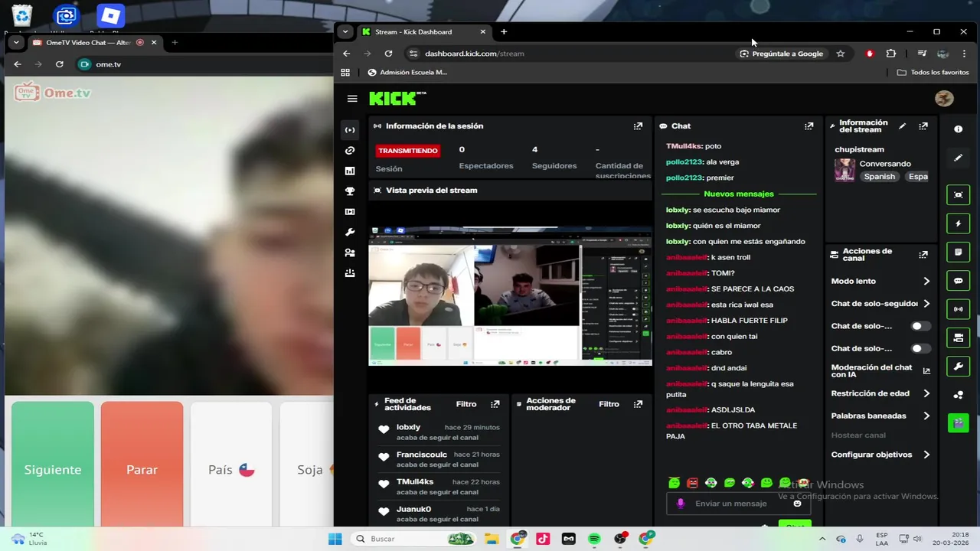Open the wrench settings icon in left sidebar

pos(350,233)
